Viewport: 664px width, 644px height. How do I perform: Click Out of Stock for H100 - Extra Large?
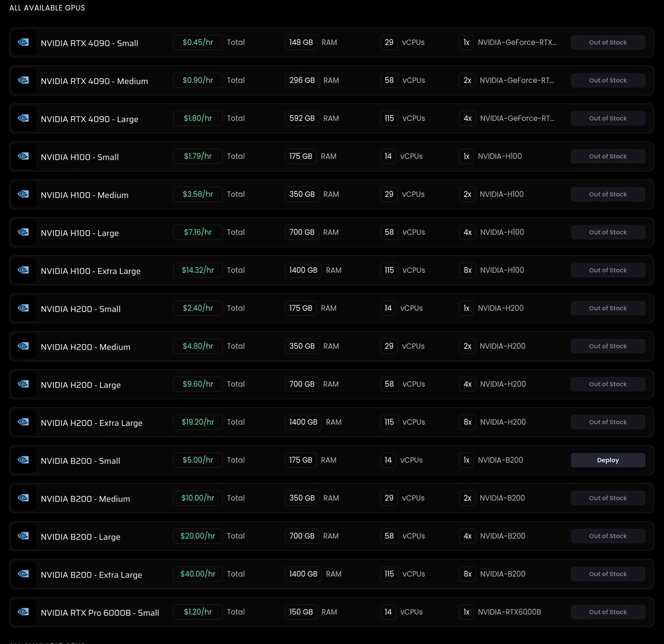pyautogui.click(x=608, y=271)
